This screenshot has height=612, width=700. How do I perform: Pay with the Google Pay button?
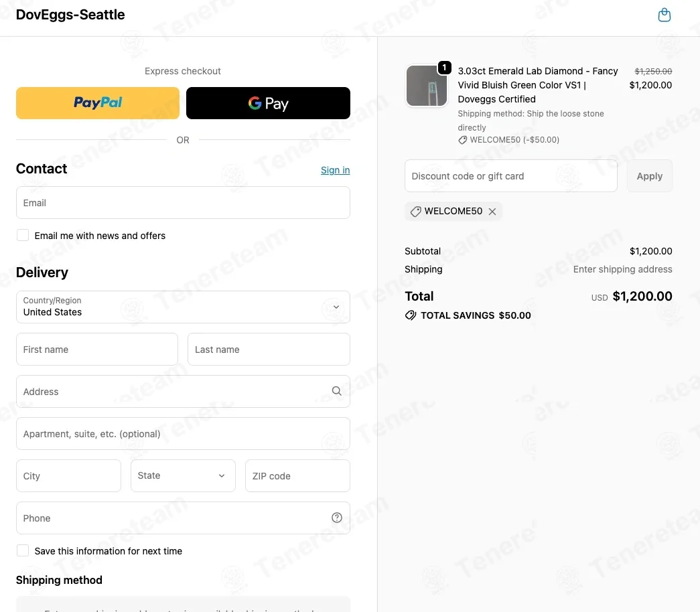(268, 103)
